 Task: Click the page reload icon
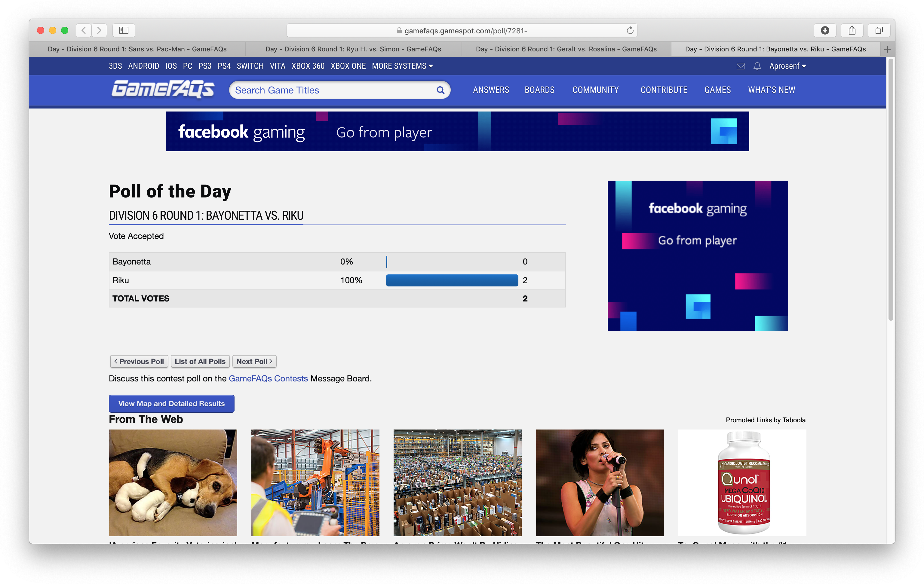click(x=630, y=30)
